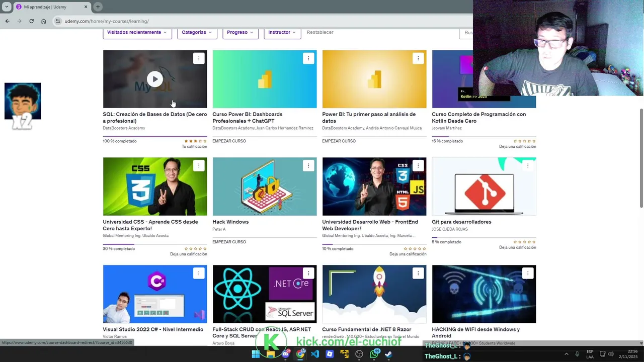Open options menu on the SQL course card
Image resolution: width=644 pixels, height=362 pixels.
199,58
